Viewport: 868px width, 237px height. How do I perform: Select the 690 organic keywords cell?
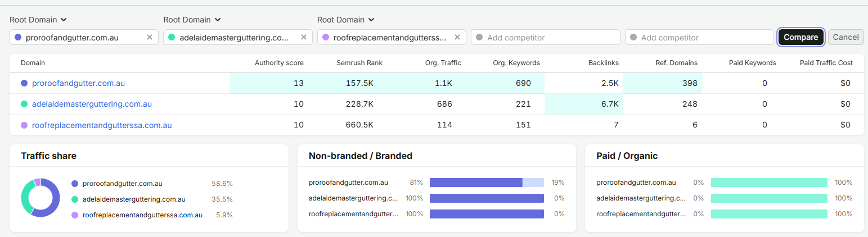505,83
